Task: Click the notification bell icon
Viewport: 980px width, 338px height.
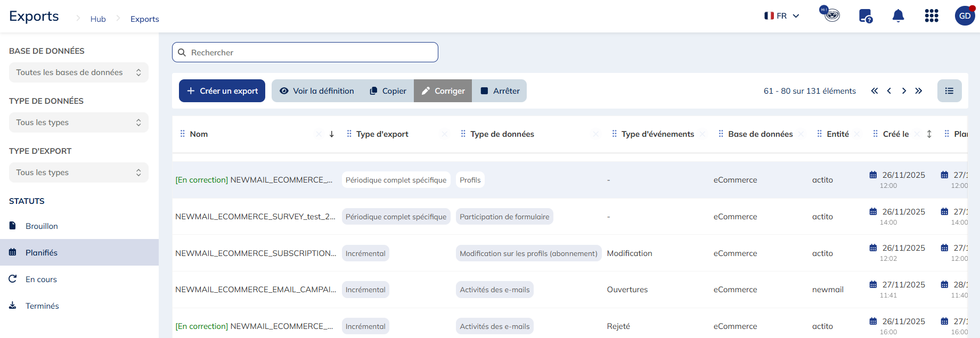Action: pos(898,16)
